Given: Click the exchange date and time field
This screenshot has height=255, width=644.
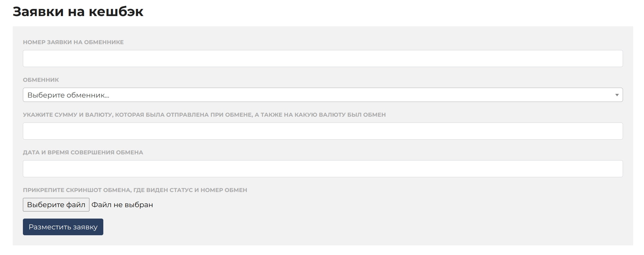Looking at the screenshot, I should click(323, 169).
